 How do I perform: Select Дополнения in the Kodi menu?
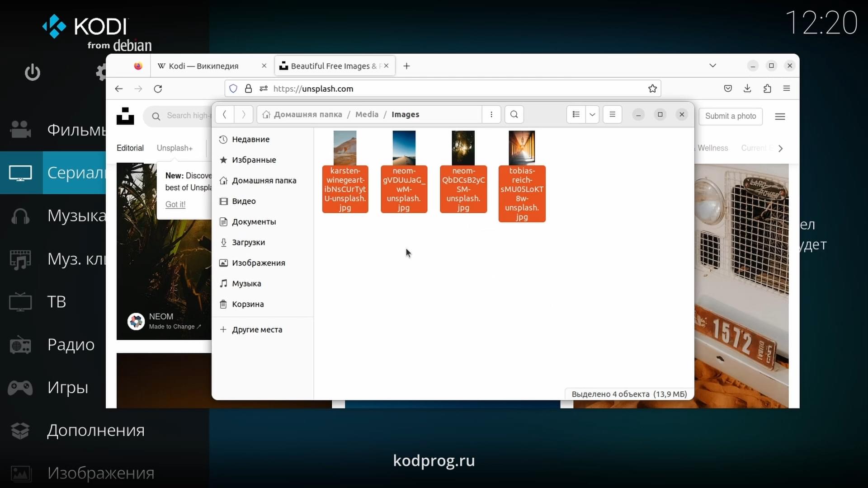click(104, 430)
